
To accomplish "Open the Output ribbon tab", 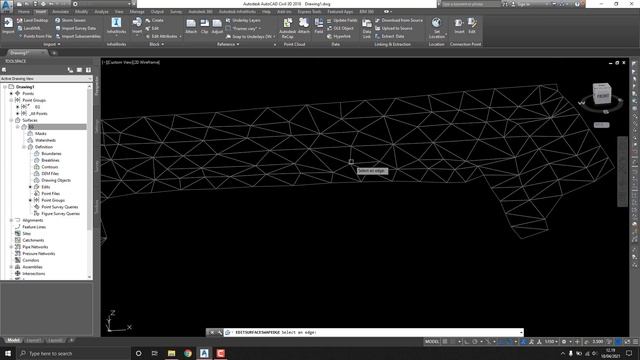I will pyautogui.click(x=157, y=12).
